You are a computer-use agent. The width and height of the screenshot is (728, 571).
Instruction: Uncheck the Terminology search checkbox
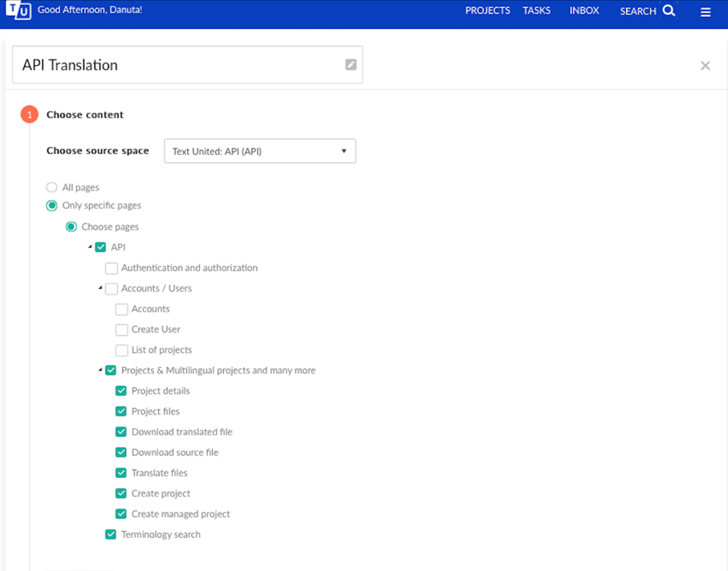tap(111, 534)
